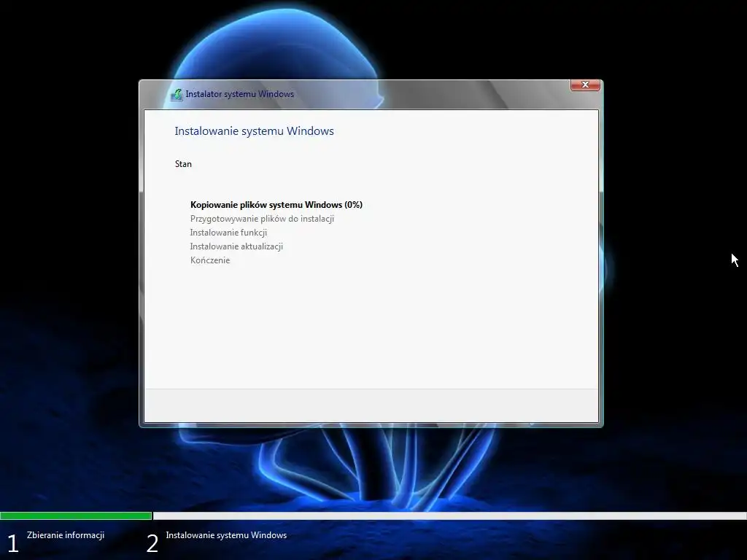Click the stage number 1
Screen dimensions: 747x560
point(13,543)
